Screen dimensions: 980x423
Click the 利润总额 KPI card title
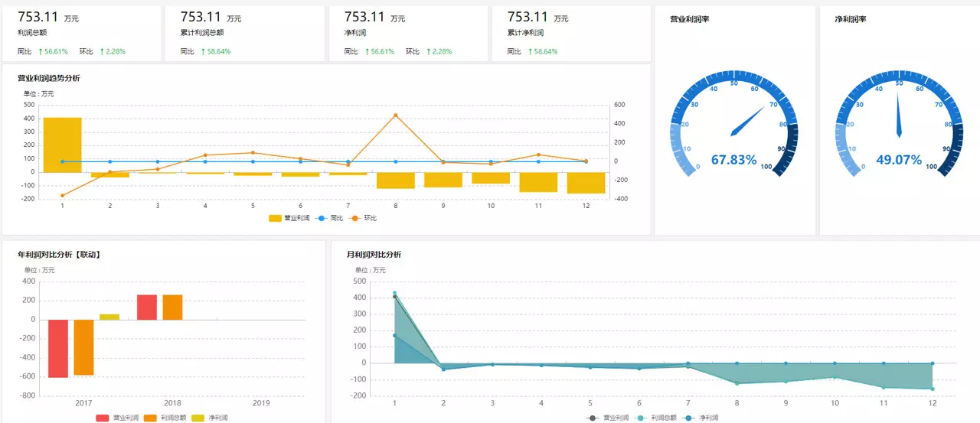click(x=32, y=33)
